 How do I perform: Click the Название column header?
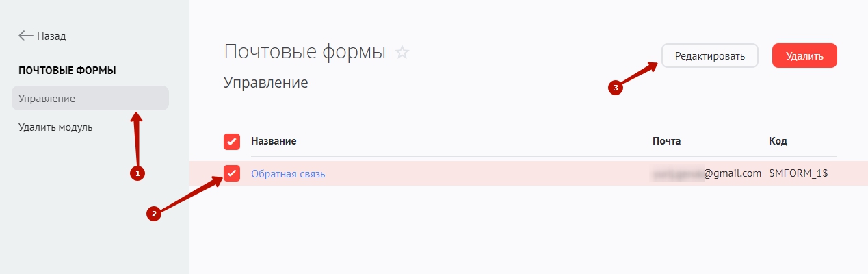(x=274, y=141)
